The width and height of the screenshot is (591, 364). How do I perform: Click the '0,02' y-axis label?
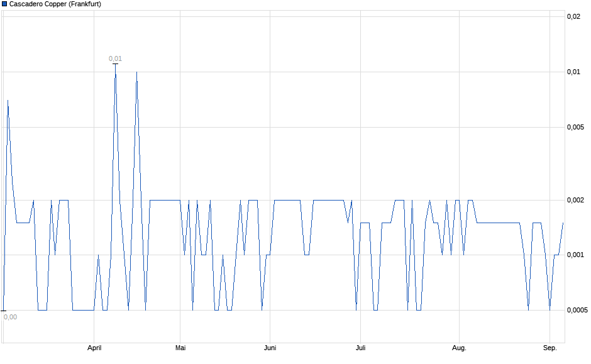tap(573, 16)
